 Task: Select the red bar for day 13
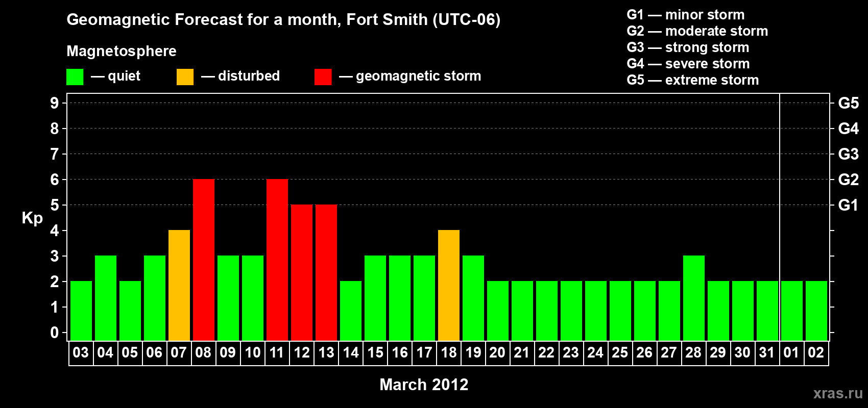[326, 273]
